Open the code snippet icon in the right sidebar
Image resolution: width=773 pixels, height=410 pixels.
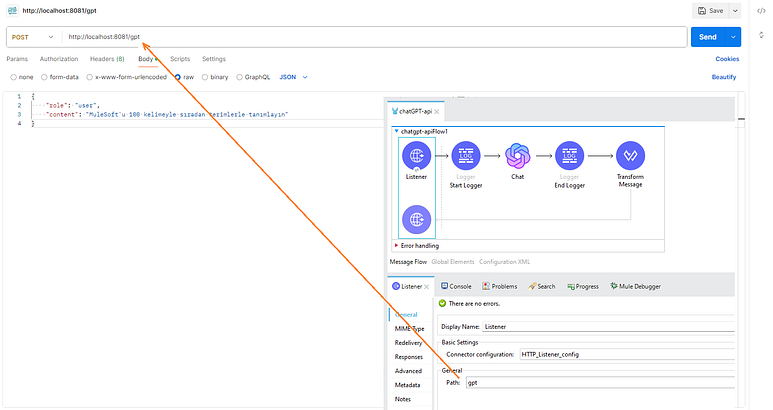[761, 11]
